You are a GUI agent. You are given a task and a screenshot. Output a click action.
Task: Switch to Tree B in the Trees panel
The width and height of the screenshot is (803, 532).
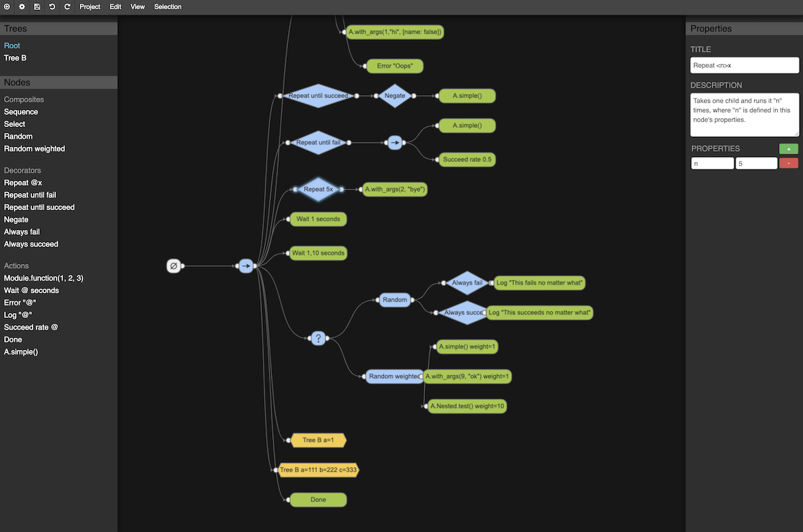[15, 58]
